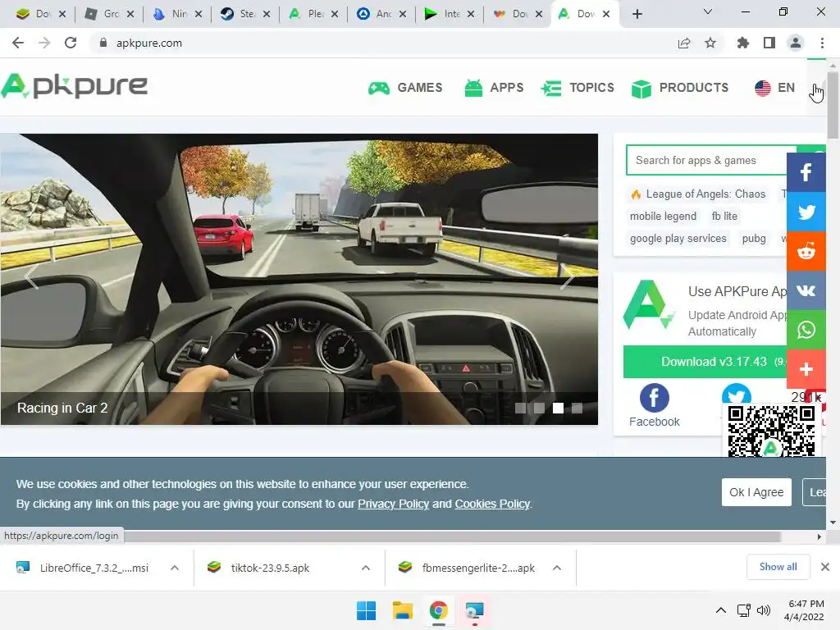Viewport: 840px width, 630px height.
Task: Open Windows Start menu
Action: point(367,610)
